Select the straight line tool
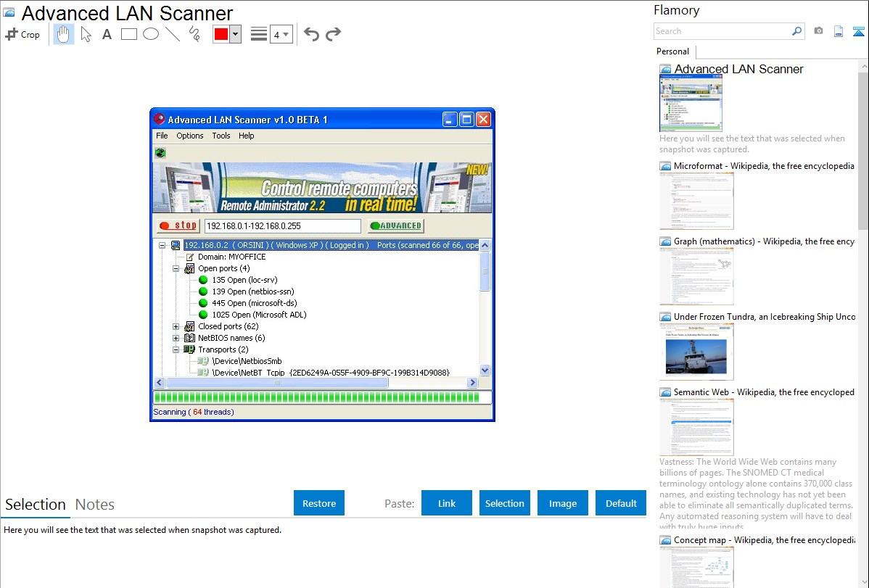The image size is (869, 588). click(173, 34)
